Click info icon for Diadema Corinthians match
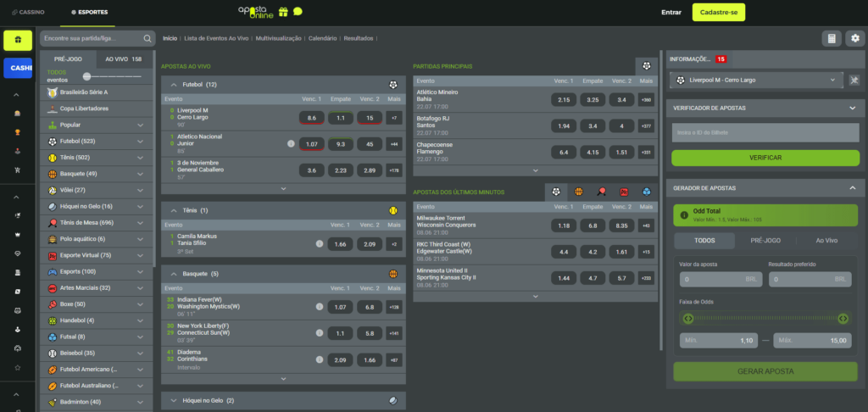 [x=320, y=359]
